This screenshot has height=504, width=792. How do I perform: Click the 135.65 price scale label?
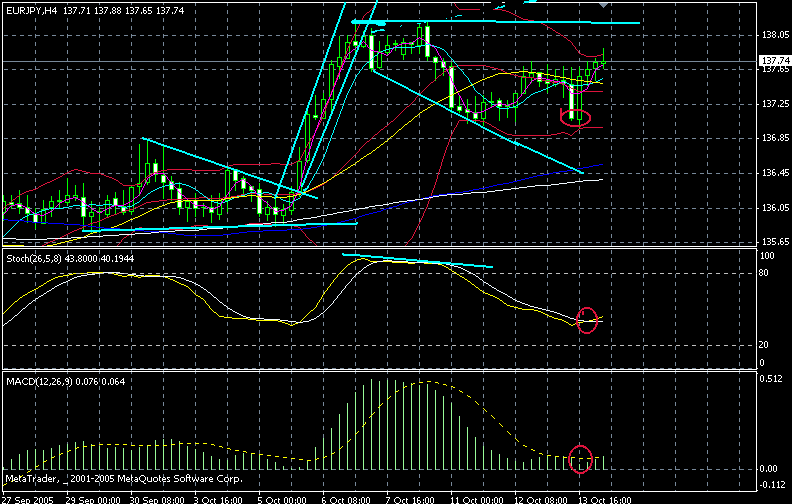[x=774, y=242]
